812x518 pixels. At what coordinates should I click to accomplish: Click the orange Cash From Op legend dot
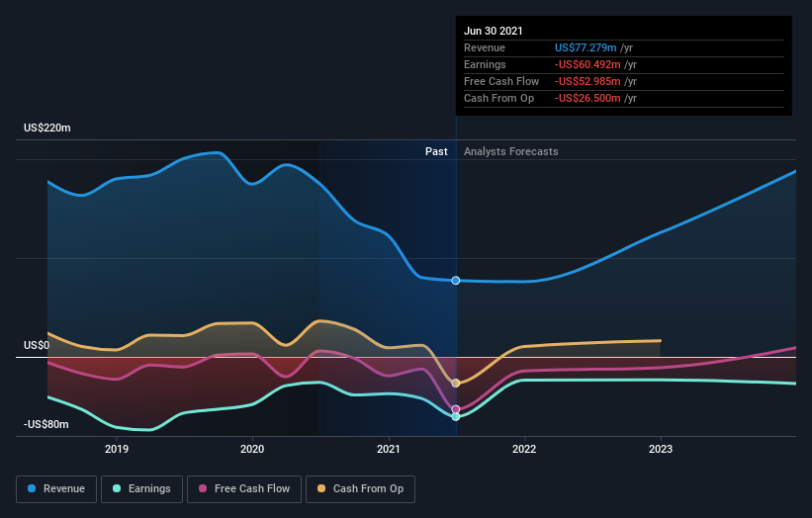(x=321, y=488)
